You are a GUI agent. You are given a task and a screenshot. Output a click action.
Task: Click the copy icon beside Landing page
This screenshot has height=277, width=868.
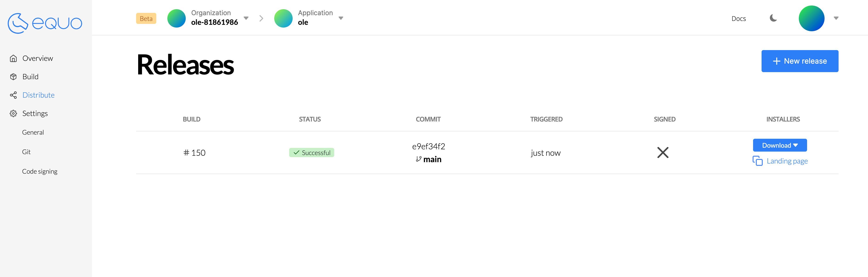pyautogui.click(x=757, y=161)
